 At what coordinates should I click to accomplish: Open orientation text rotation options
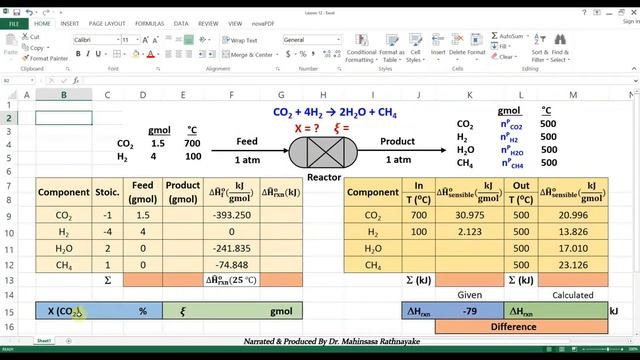click(x=202, y=40)
